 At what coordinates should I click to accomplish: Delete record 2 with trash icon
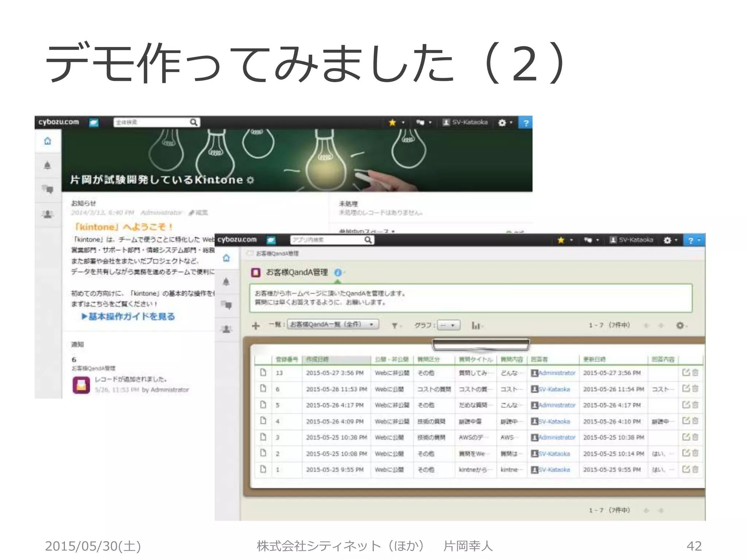[695, 453]
